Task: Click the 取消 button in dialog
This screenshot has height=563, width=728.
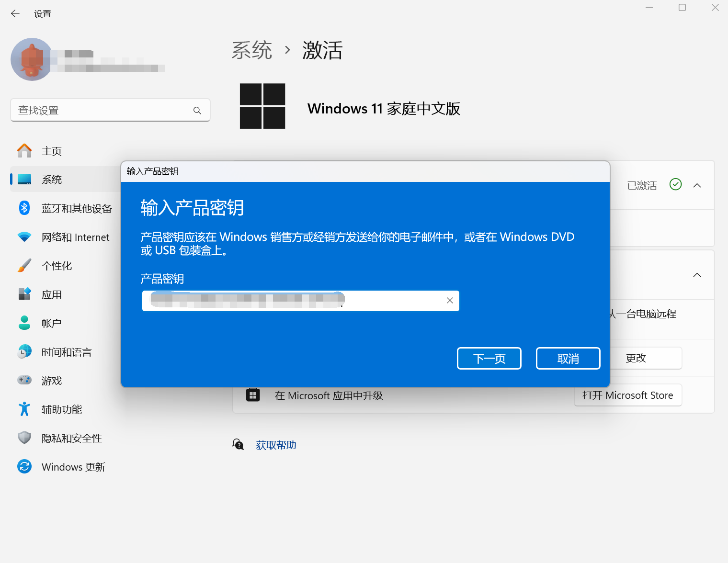Action: (x=568, y=359)
